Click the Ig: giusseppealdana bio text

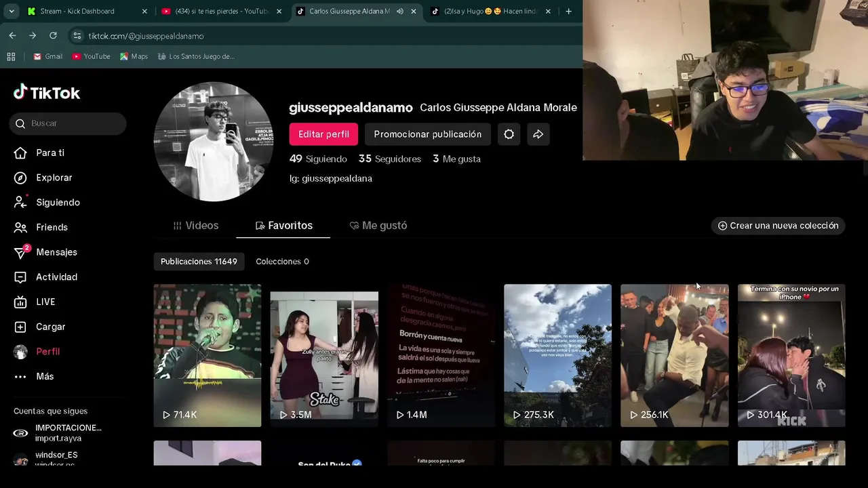pos(330,178)
